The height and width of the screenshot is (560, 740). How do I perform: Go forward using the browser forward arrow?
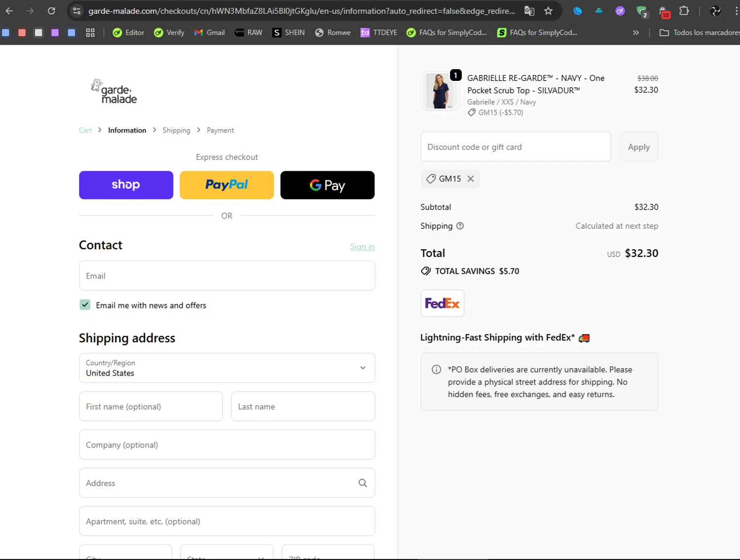[30, 11]
